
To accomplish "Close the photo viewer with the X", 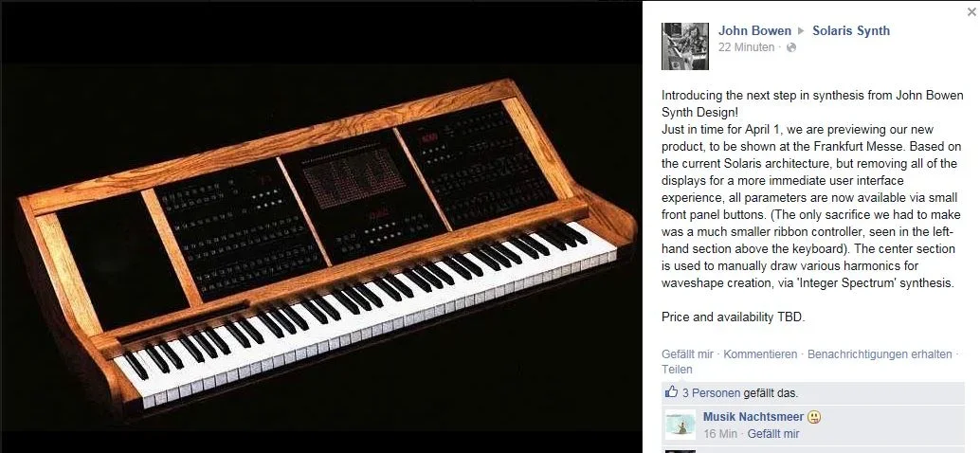I will coord(971,12).
